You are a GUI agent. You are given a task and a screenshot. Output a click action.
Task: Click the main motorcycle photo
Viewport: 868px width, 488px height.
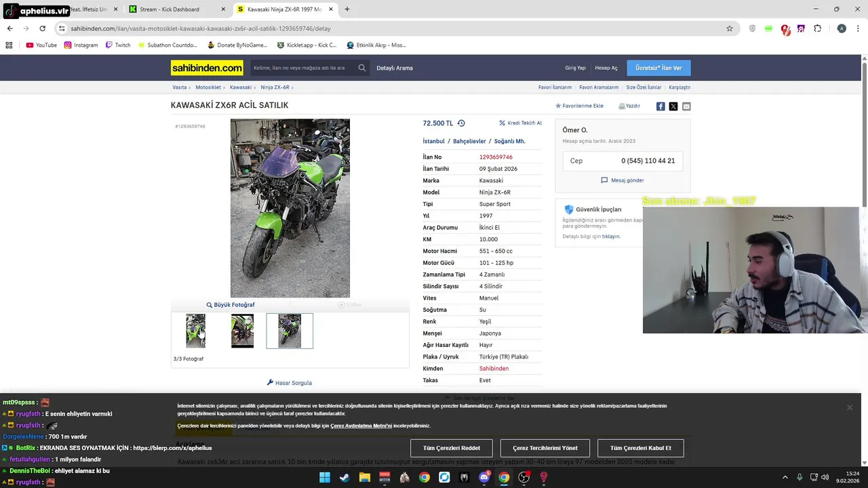click(290, 208)
